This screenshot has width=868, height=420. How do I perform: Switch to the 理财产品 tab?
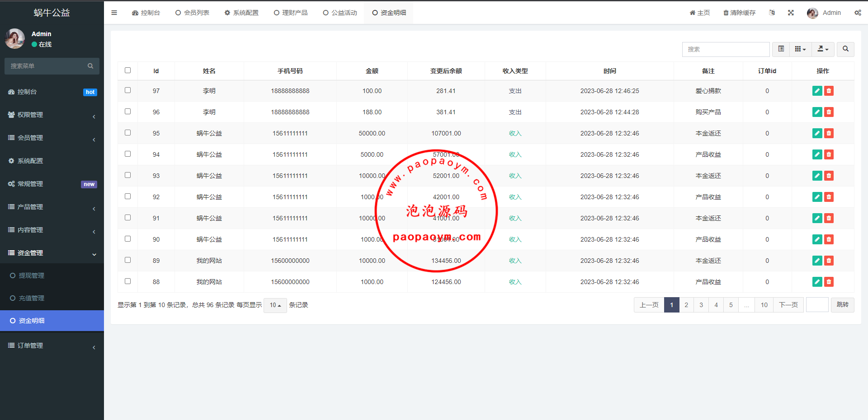pos(291,13)
